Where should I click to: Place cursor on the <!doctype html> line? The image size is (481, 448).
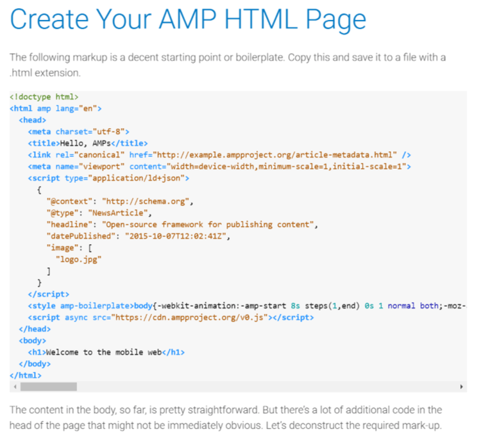(44, 97)
